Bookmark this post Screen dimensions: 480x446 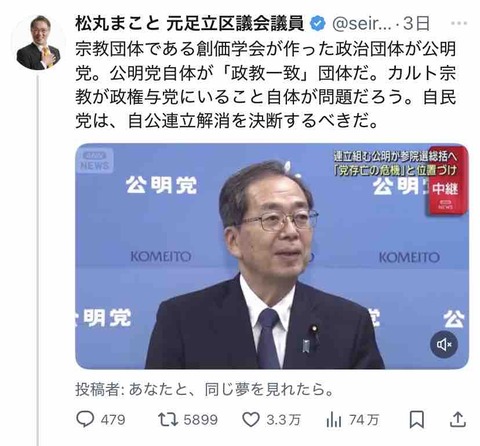[417, 419]
